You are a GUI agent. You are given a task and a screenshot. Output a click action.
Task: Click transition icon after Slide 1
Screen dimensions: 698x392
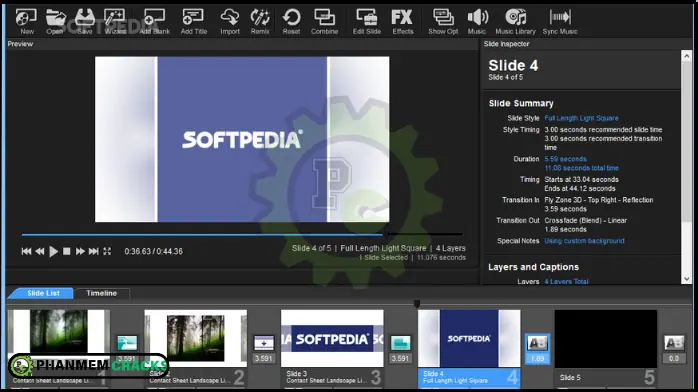(127, 343)
